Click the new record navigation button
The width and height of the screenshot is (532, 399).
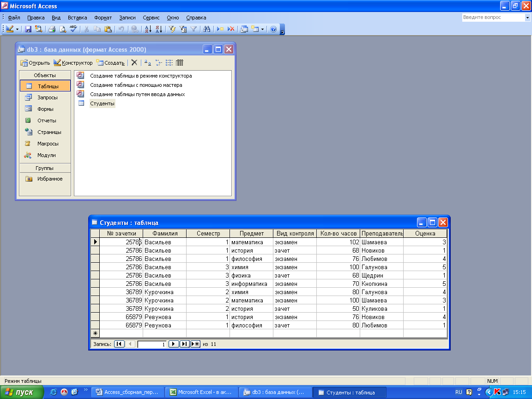pyautogui.click(x=195, y=344)
